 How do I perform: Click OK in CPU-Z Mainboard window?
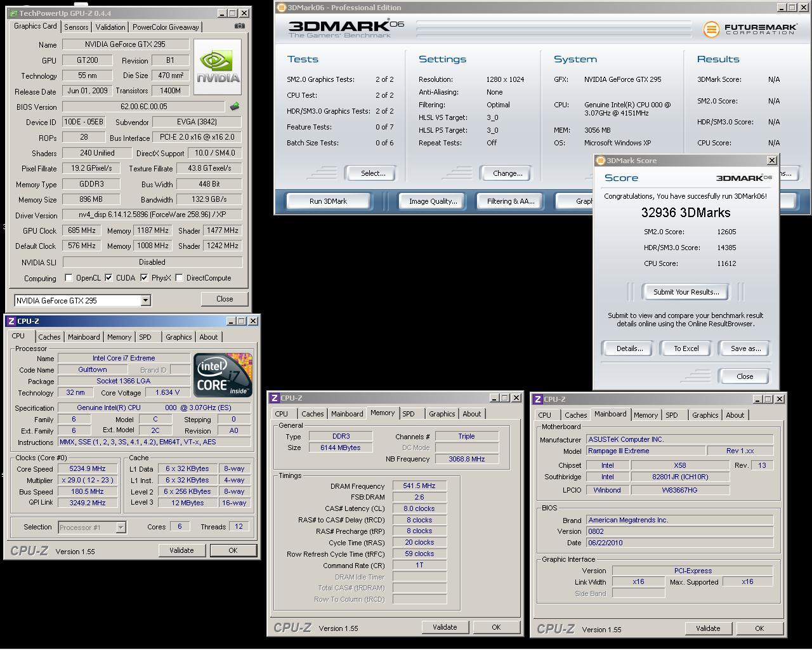(x=759, y=628)
